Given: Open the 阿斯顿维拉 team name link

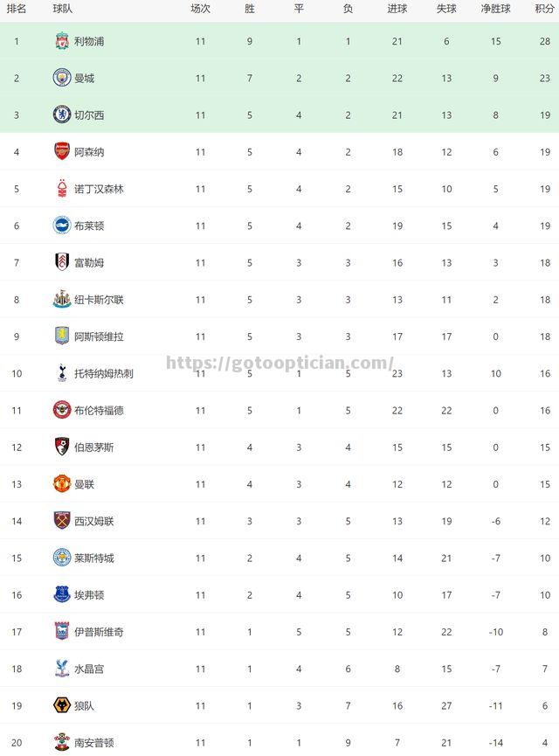Looking at the screenshot, I should coord(99,336).
